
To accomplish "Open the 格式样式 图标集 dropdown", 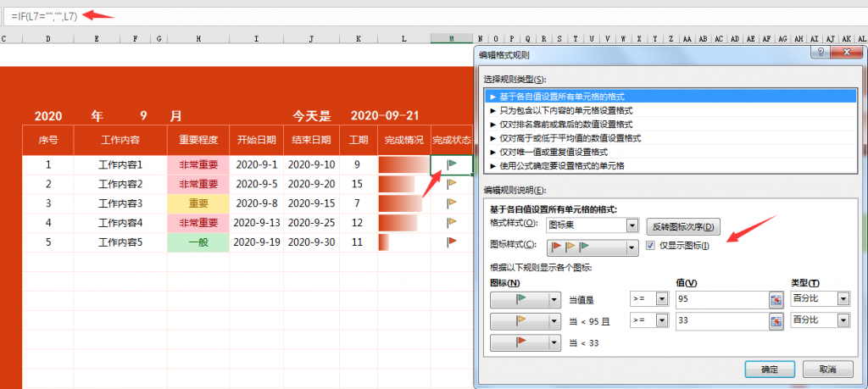I will [x=632, y=225].
